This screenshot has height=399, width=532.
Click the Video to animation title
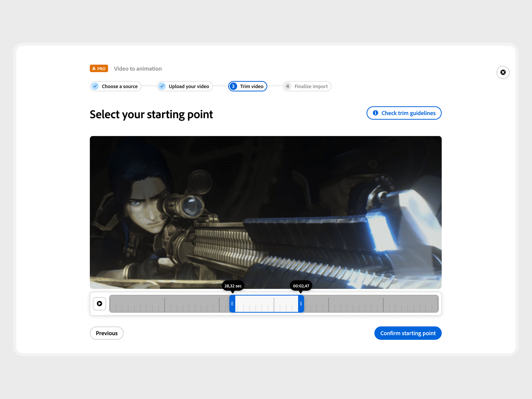(138, 69)
